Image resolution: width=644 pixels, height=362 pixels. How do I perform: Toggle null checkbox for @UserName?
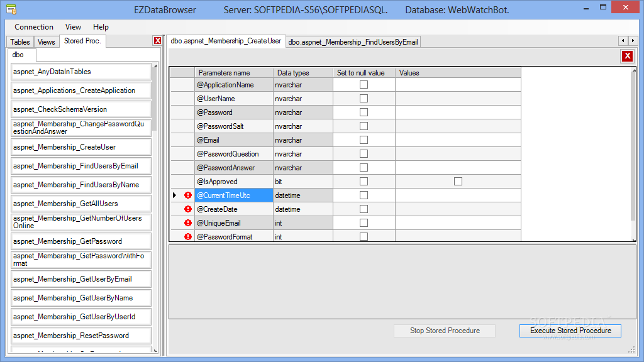(x=364, y=99)
